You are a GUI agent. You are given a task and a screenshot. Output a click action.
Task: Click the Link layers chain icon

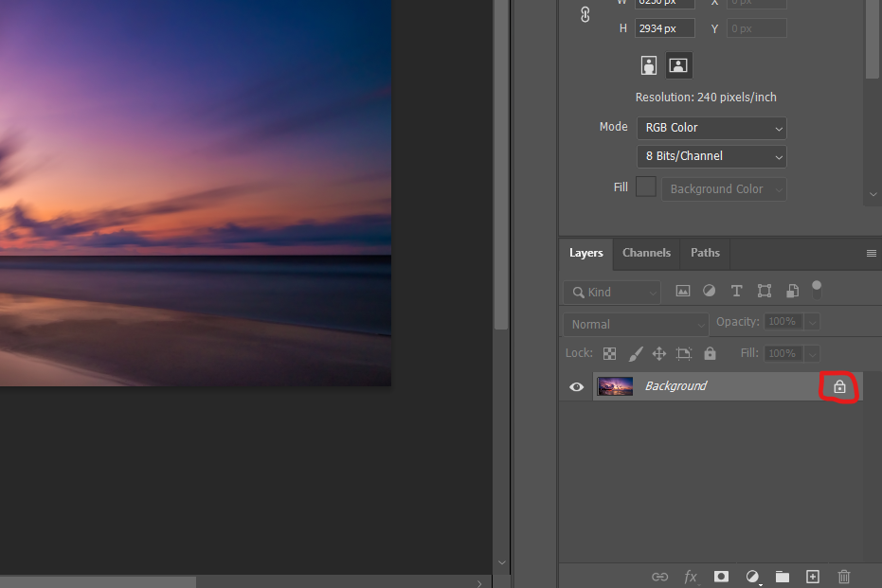(660, 576)
